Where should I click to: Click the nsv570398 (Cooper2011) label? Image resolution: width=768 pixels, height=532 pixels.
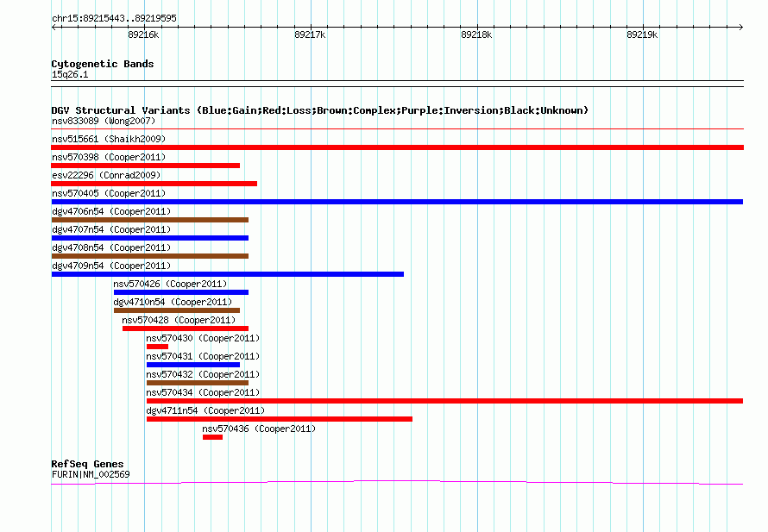click(109, 157)
